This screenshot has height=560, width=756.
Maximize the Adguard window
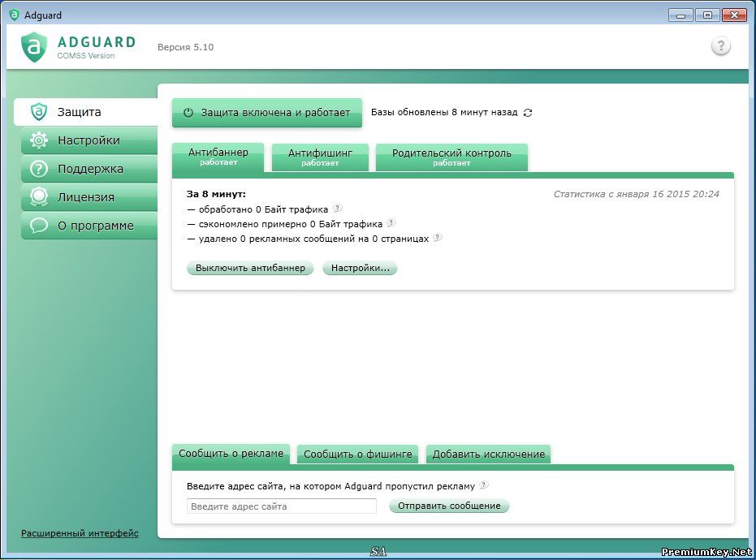click(x=707, y=15)
